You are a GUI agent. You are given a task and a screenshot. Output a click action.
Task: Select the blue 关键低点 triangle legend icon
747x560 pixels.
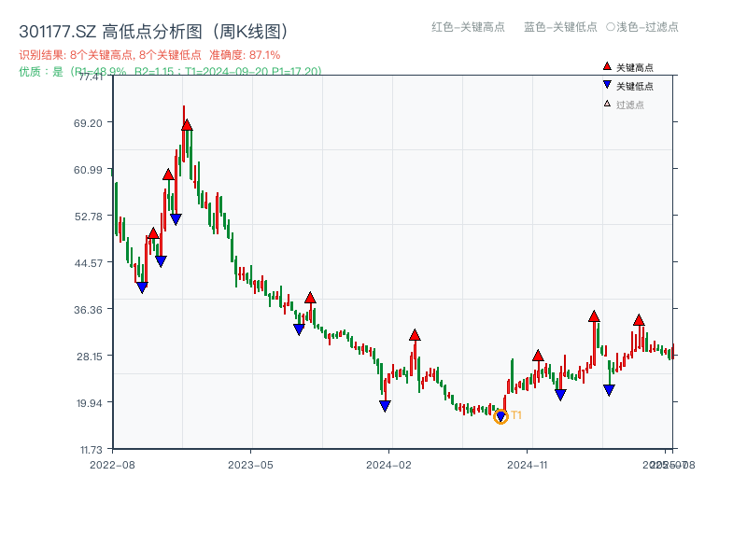(607, 85)
